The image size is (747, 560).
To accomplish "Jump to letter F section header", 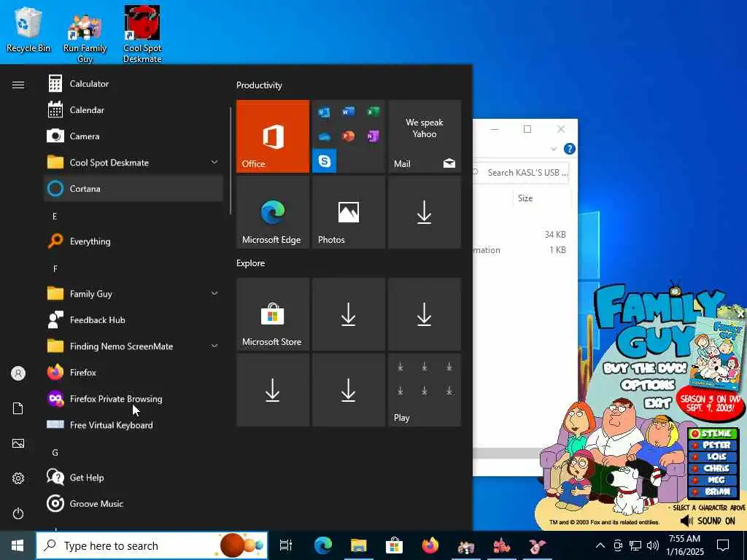I will pyautogui.click(x=55, y=268).
